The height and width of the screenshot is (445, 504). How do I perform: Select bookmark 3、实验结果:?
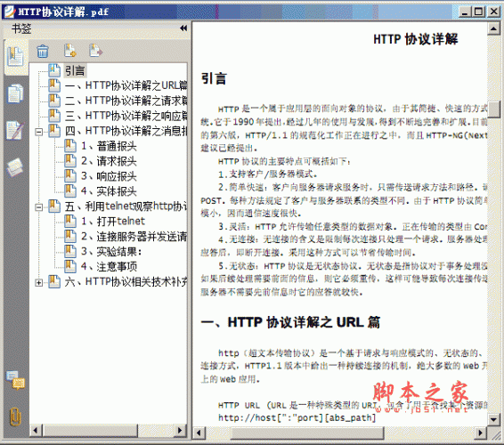pyautogui.click(x=111, y=251)
